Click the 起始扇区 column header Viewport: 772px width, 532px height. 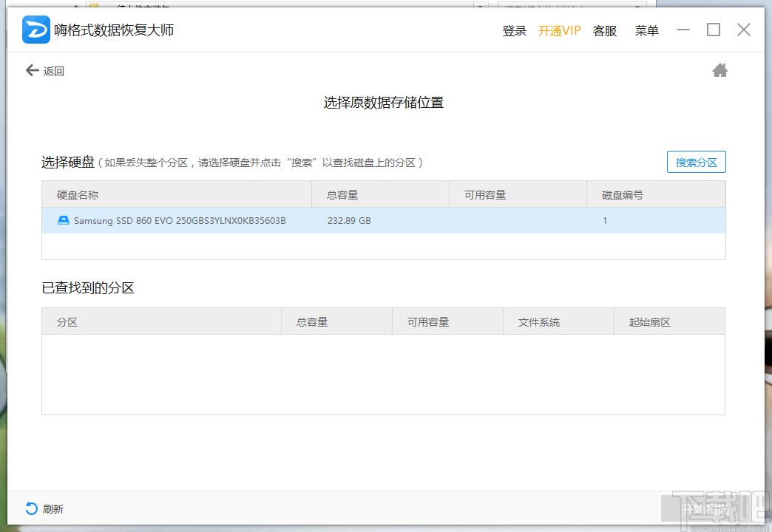pos(670,321)
